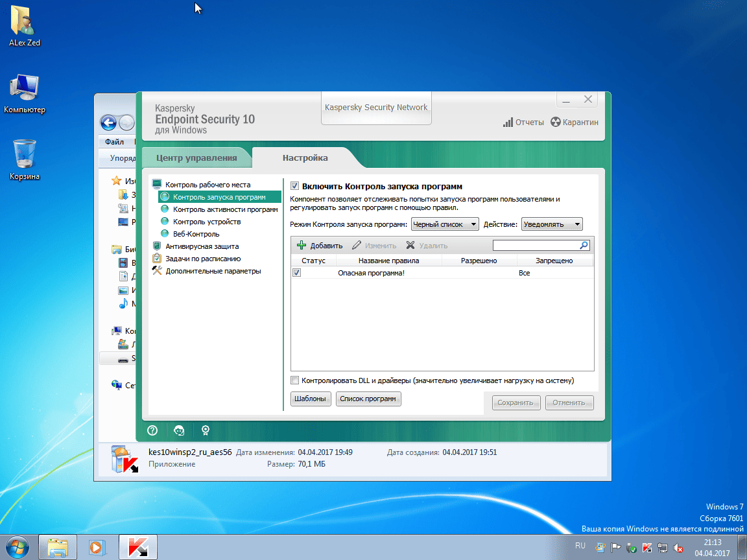Toggle the Опасная программа! rule status checkbox
Image resolution: width=747 pixels, height=560 pixels.
click(297, 273)
